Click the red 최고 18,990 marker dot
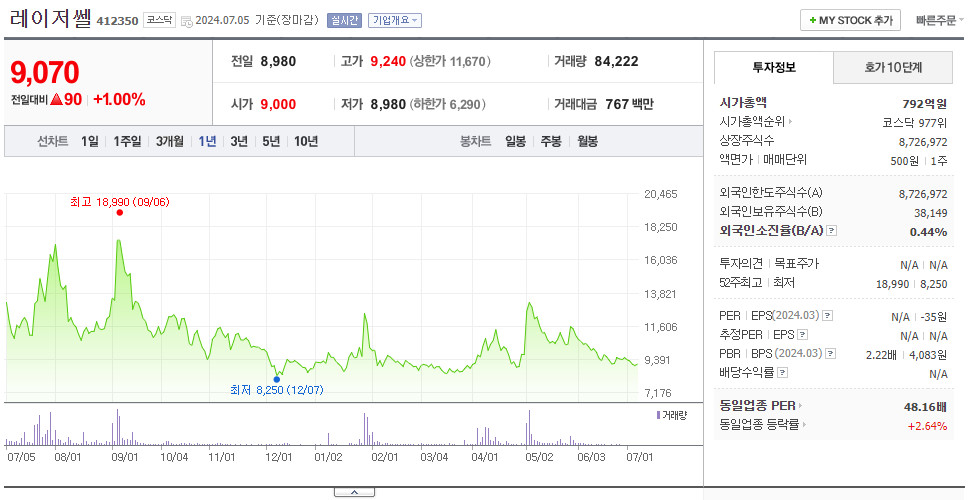Image resolution: width=968 pixels, height=500 pixels. [120, 212]
